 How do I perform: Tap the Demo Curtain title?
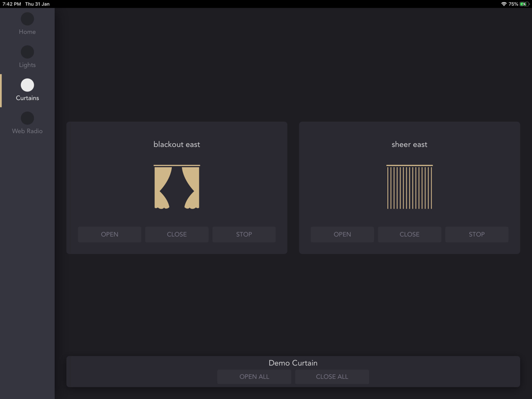(293, 363)
